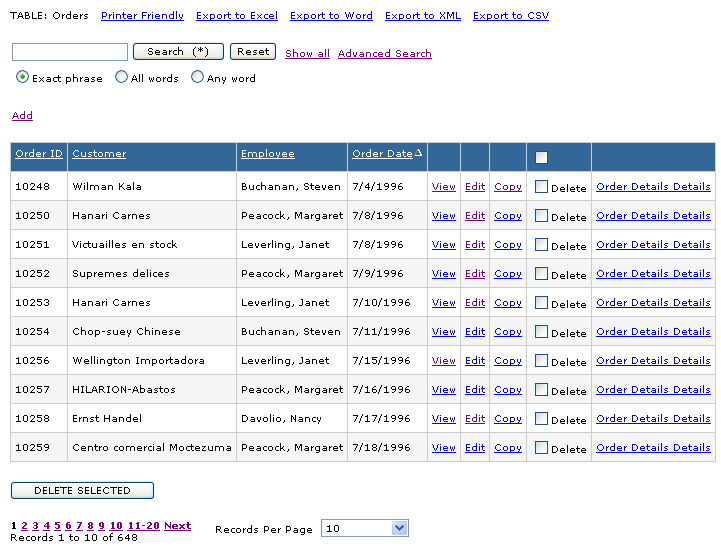Sort table by Order ID column
Screen dimensions: 721x556
click(39, 154)
